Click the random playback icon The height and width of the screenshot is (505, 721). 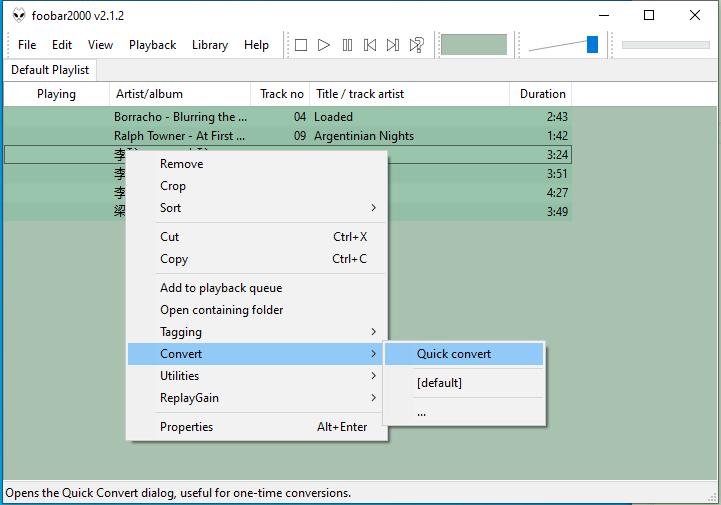click(x=417, y=45)
